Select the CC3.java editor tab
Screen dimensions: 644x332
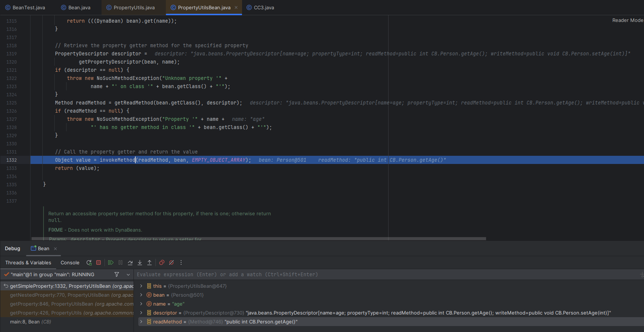click(260, 7)
